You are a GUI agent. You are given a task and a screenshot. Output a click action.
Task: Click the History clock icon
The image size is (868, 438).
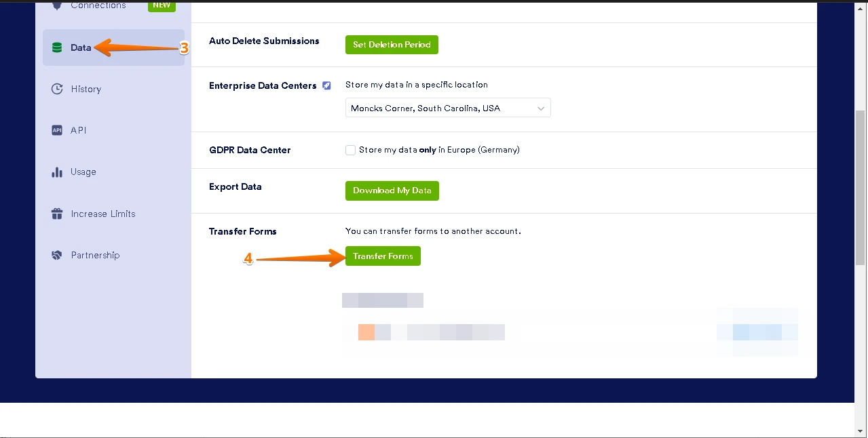coord(57,89)
